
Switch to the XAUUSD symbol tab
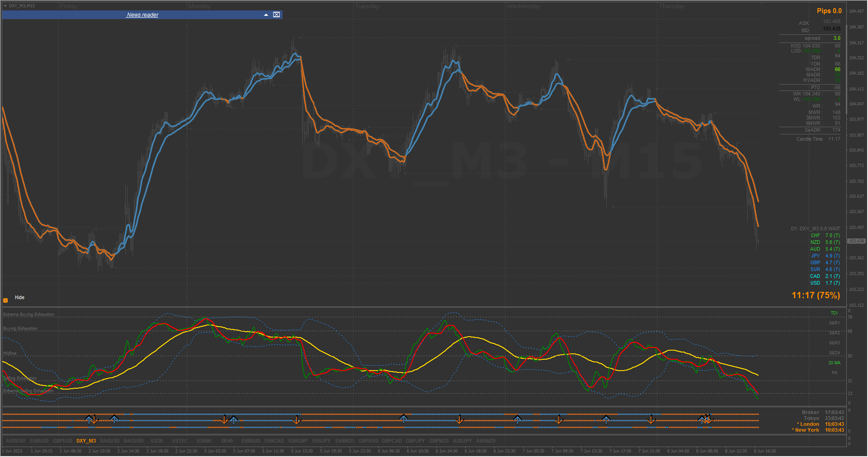pos(109,441)
